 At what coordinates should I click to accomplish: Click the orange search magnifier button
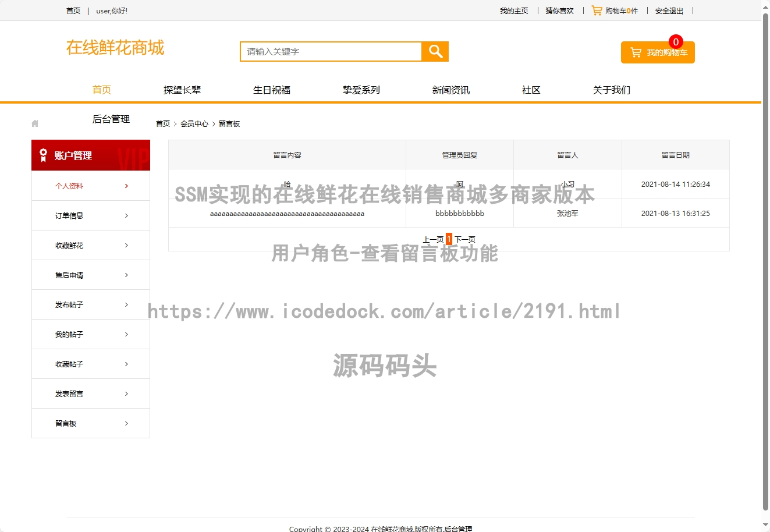[x=435, y=51]
